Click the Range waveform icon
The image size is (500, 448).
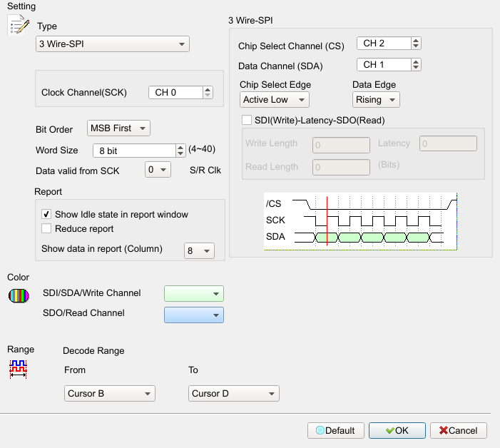18,370
